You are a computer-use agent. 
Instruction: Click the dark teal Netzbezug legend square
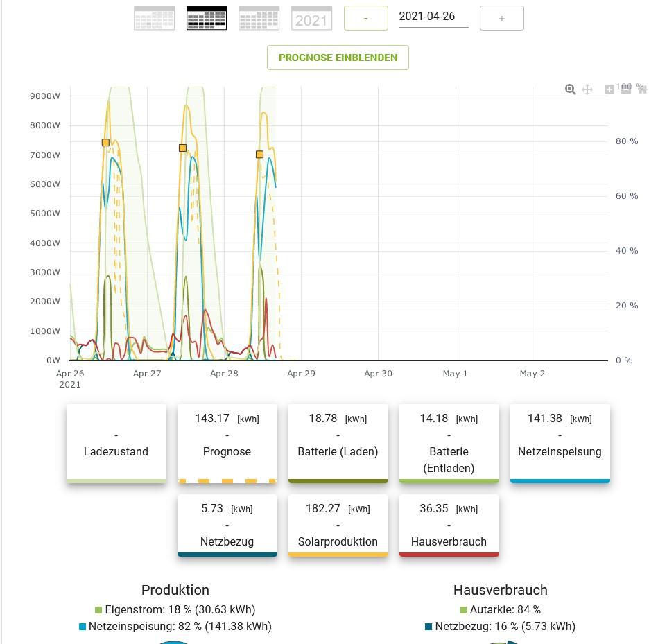click(428, 627)
